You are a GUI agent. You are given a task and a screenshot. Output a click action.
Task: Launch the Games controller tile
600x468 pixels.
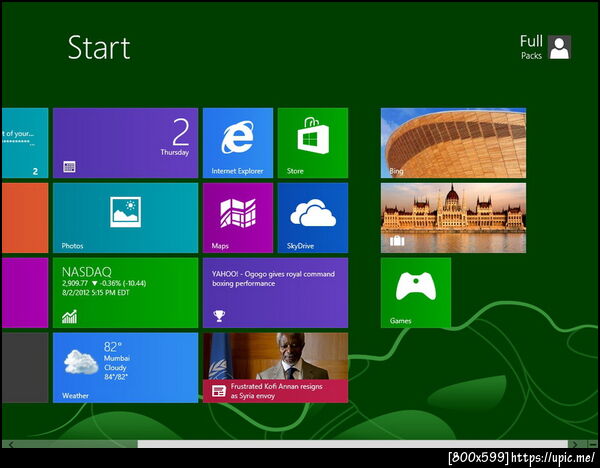pyautogui.click(x=416, y=293)
